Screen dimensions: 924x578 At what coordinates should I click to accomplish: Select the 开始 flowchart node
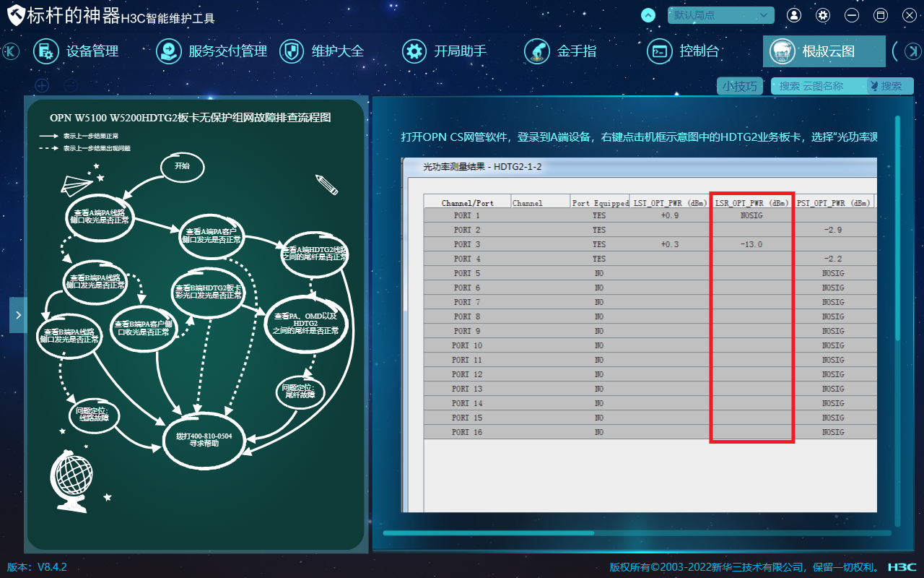[182, 166]
